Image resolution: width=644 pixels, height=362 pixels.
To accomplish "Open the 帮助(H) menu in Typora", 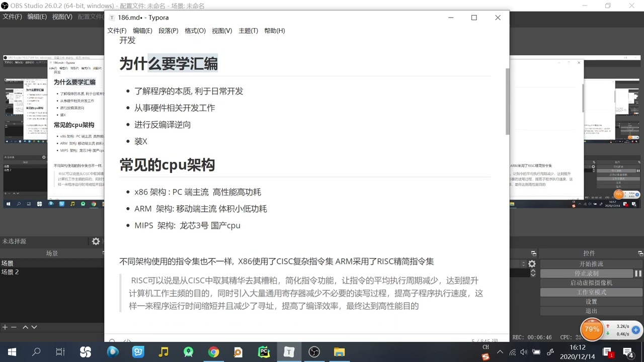I will pyautogui.click(x=275, y=31).
